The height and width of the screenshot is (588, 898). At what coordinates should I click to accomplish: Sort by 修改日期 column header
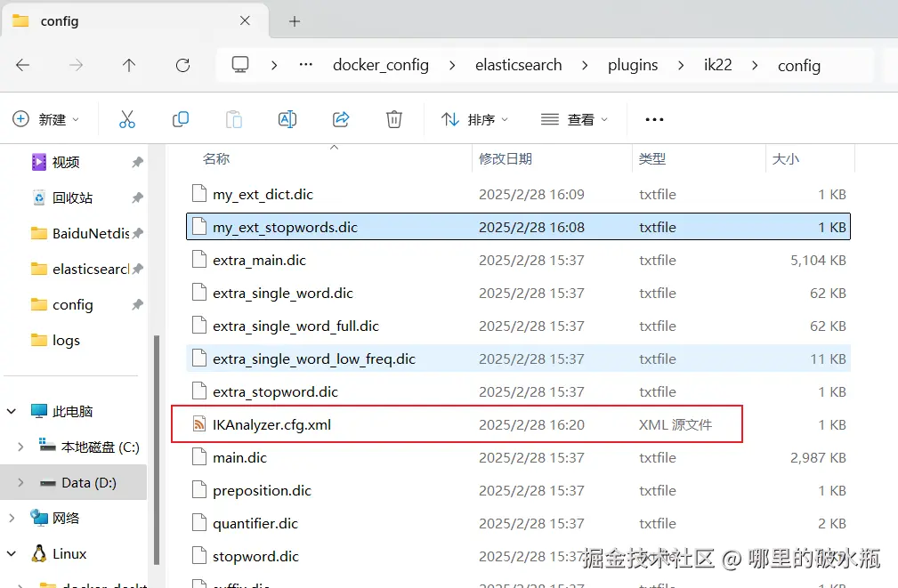(506, 158)
